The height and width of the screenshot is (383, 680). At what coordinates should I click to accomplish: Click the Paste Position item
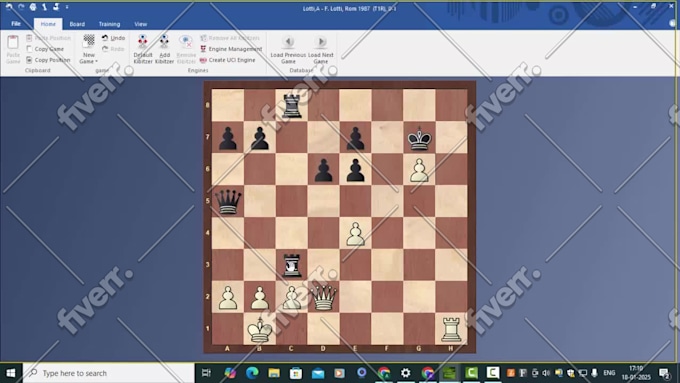point(48,38)
